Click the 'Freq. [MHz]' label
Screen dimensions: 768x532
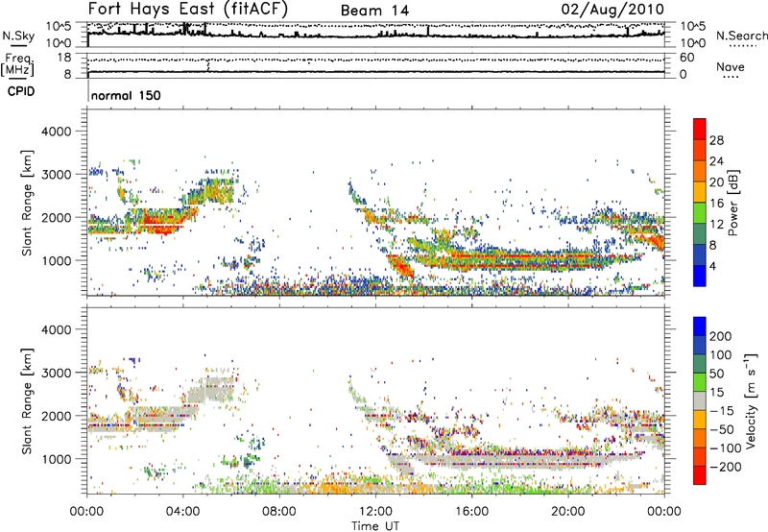[x=17, y=65]
